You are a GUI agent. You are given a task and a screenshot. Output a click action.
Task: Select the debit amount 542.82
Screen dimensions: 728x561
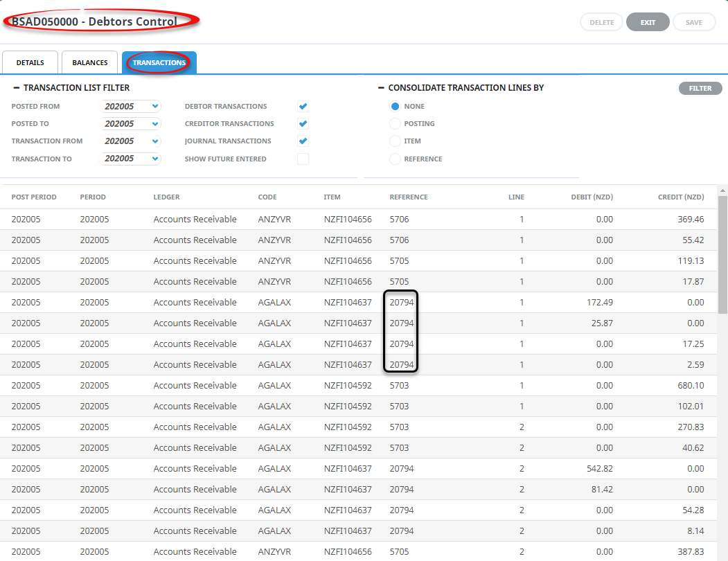600,469
